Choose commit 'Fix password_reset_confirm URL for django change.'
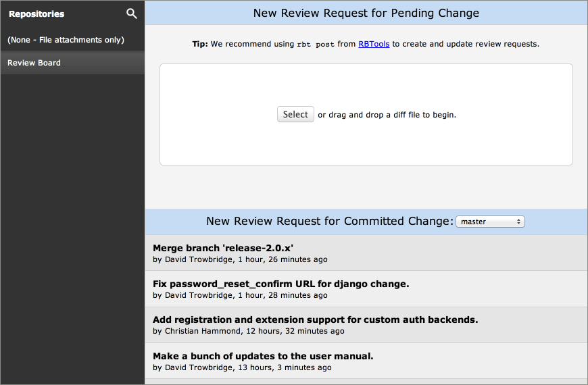The image size is (588, 385). coord(366,289)
